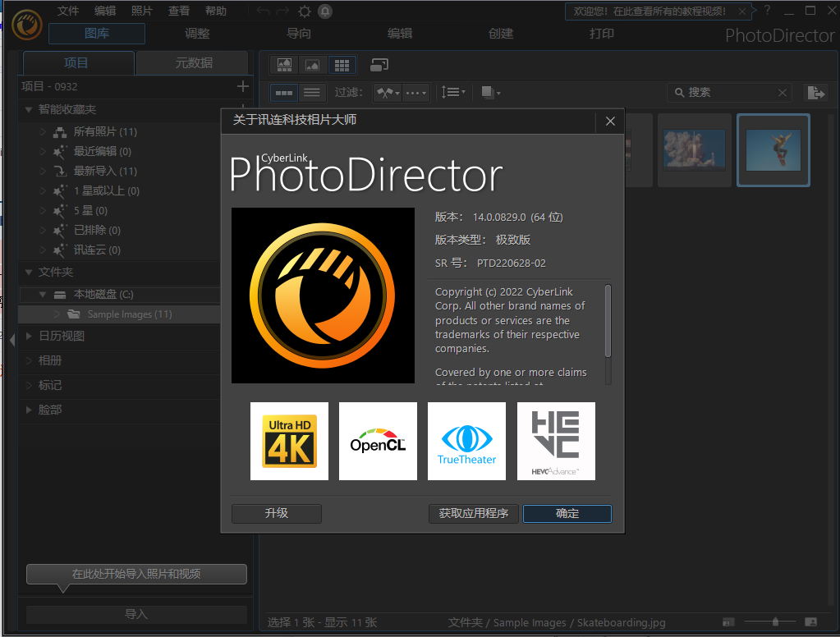The height and width of the screenshot is (637, 840).
Task: Click the PhotoDirector logo icon at top left
Action: [27, 25]
